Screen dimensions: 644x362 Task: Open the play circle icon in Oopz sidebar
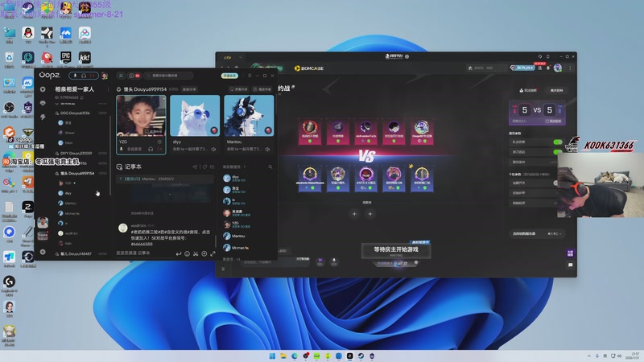coord(43,89)
